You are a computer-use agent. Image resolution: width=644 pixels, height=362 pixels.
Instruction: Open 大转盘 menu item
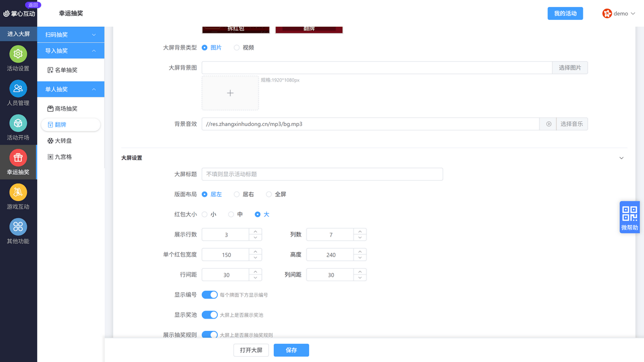coord(70,141)
